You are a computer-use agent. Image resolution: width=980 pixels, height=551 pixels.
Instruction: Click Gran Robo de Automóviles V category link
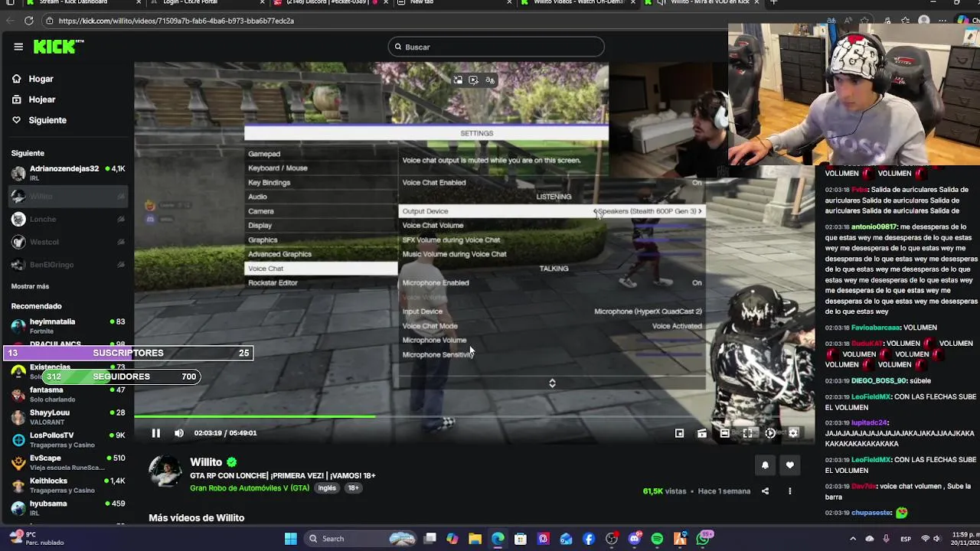[250, 488]
